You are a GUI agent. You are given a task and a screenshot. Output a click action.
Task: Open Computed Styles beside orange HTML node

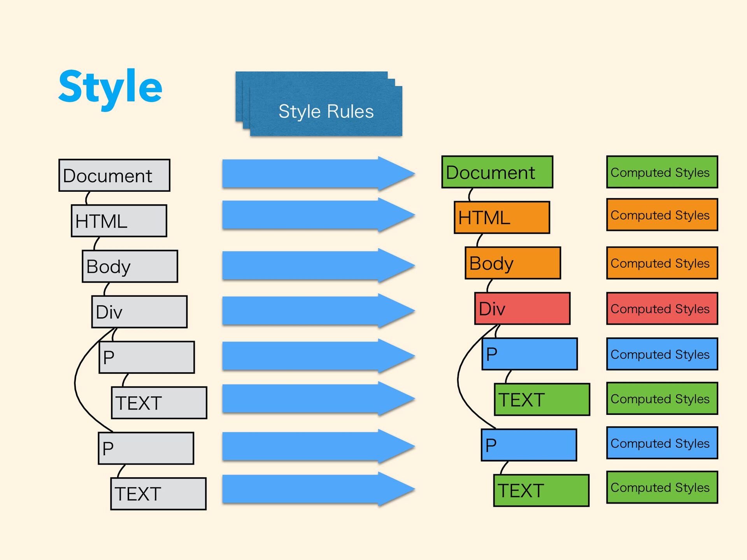[662, 215]
